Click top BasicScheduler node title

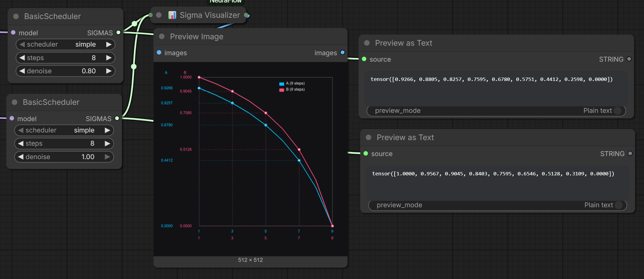(x=52, y=16)
